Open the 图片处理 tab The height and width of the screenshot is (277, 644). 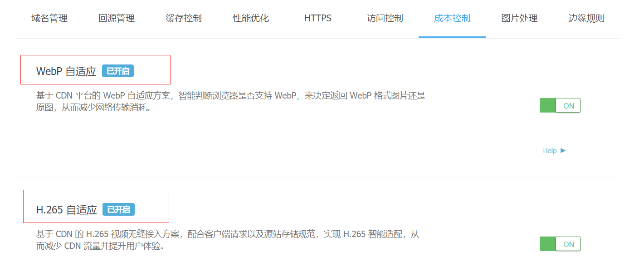[x=519, y=19]
